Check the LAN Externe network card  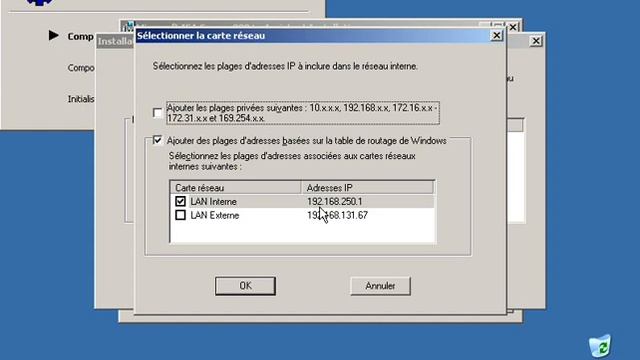pyautogui.click(x=180, y=215)
